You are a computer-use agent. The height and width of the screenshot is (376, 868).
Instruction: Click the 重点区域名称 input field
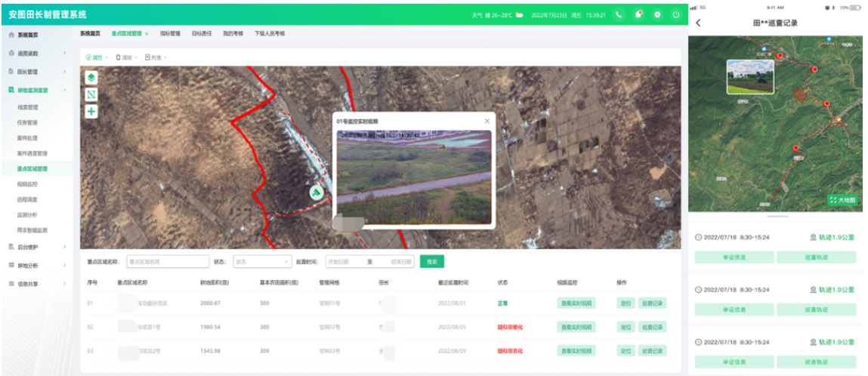pyautogui.click(x=168, y=261)
